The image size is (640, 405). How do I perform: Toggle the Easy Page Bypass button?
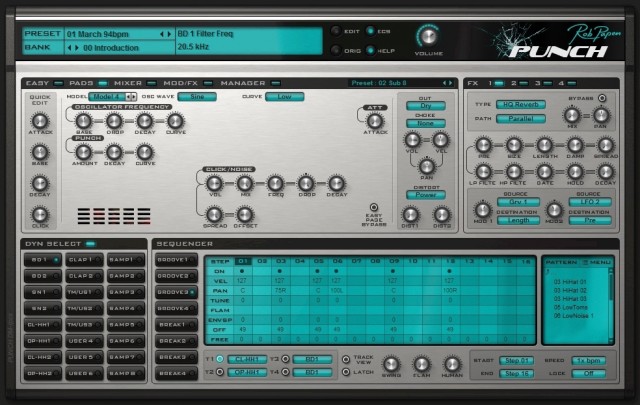click(376, 208)
